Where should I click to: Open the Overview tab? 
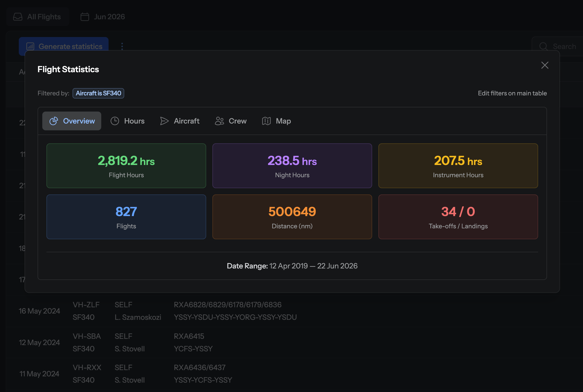click(72, 121)
